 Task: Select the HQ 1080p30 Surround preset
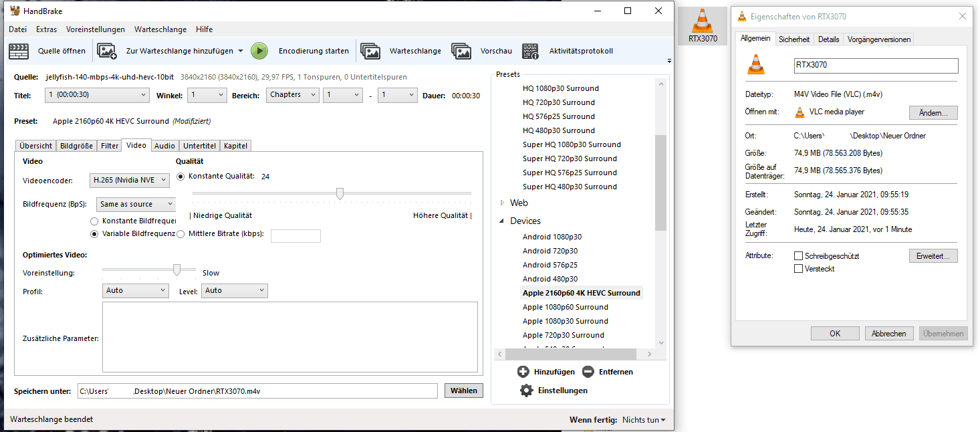(560, 88)
